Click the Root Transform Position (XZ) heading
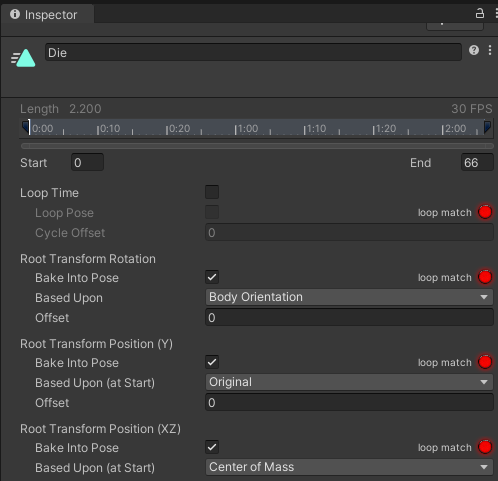 click(x=100, y=429)
